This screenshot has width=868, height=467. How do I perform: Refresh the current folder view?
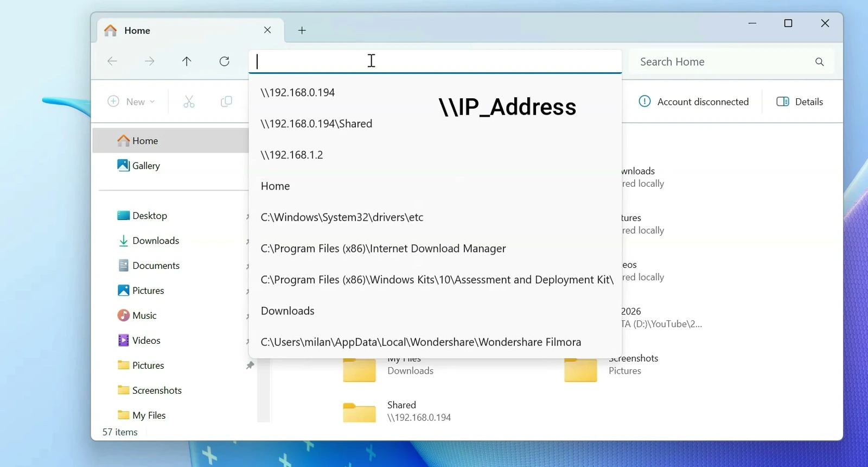click(224, 61)
